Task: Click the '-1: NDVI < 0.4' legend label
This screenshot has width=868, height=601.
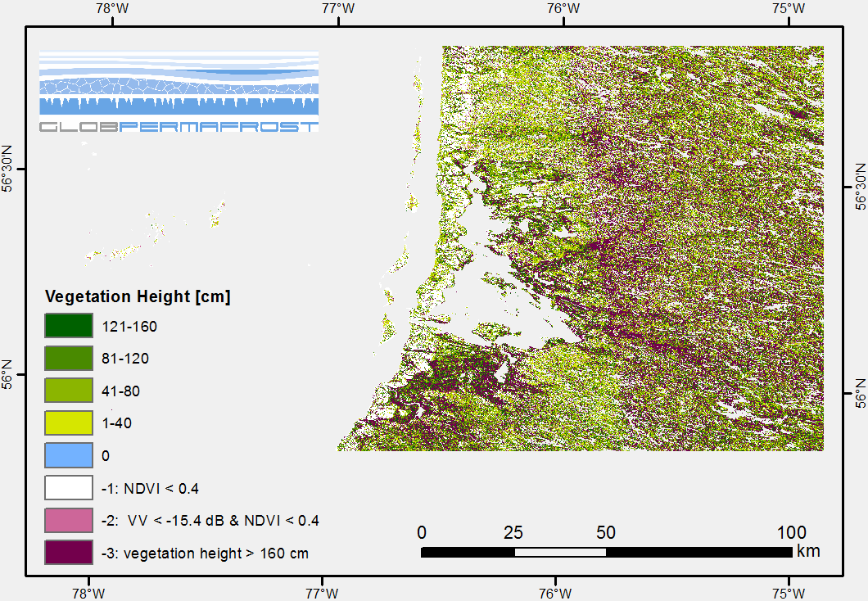Action: [x=150, y=489]
